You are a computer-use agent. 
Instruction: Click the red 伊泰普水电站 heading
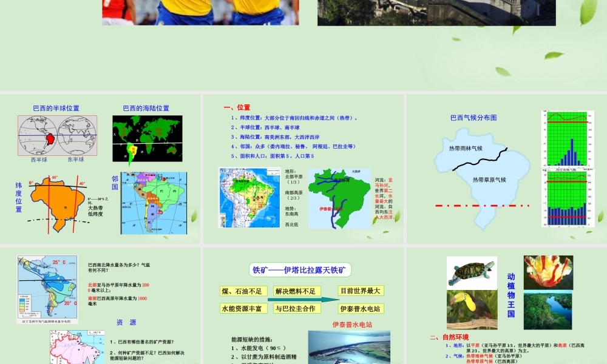(x=352, y=325)
